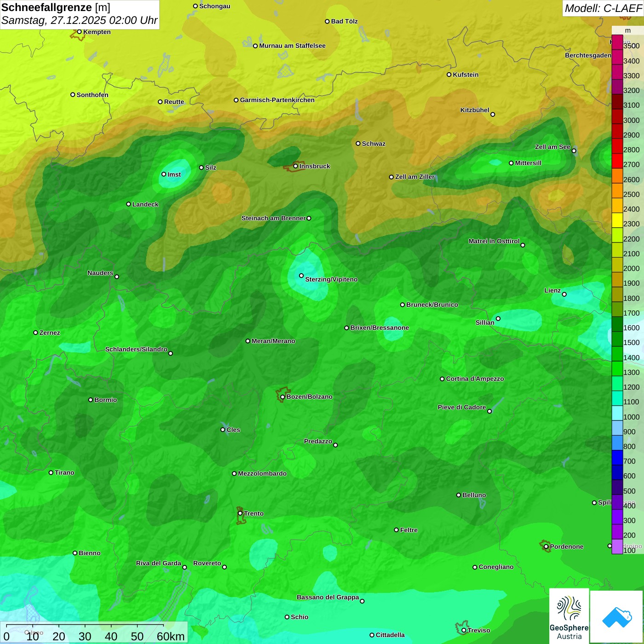Click the Sterzing/Vipiteno location dot
This screenshot has height=644, width=644.
coord(301,276)
